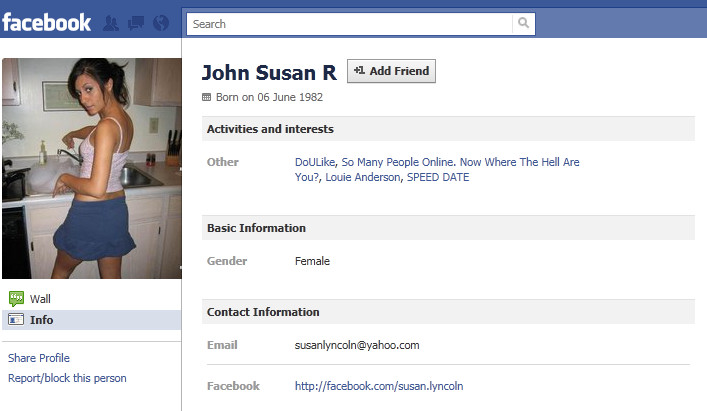The width and height of the screenshot is (707, 411).
Task: Click the Activities and interests header
Action: (x=448, y=129)
